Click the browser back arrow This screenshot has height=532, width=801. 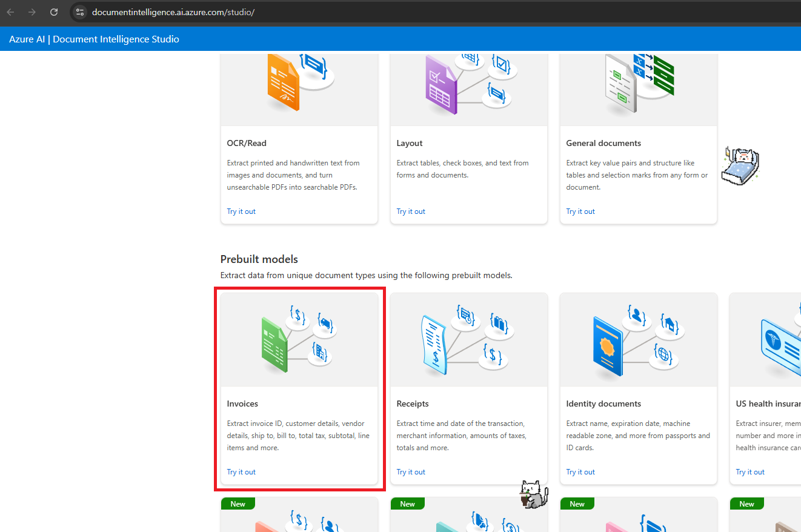pyautogui.click(x=10, y=12)
